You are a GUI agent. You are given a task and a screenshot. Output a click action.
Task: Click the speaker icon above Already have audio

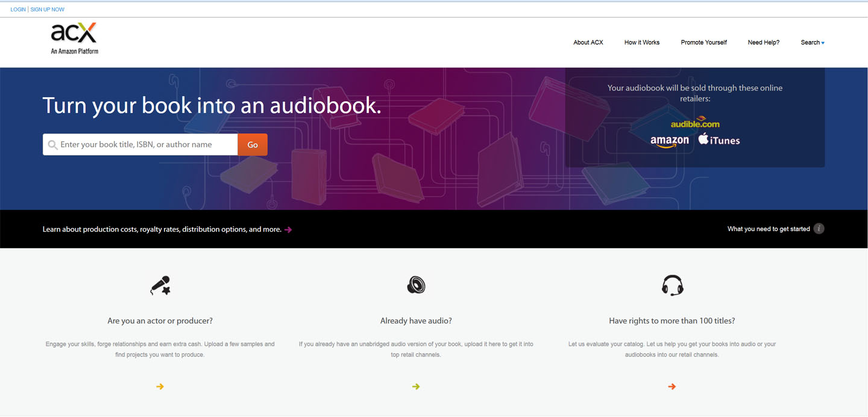(416, 285)
